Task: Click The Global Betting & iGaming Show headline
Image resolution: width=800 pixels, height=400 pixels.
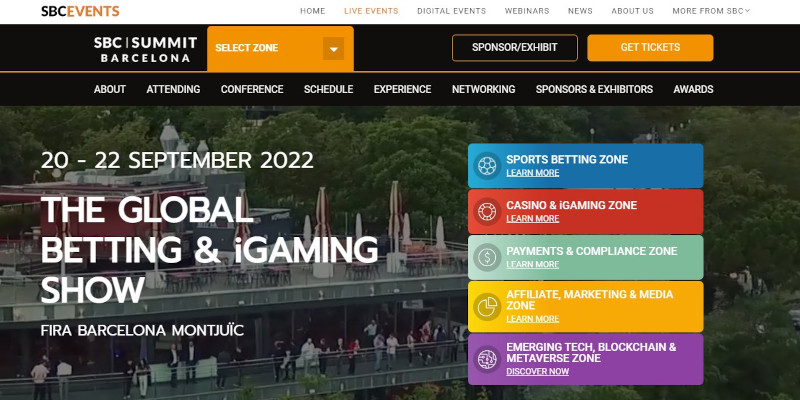Action: pos(209,249)
